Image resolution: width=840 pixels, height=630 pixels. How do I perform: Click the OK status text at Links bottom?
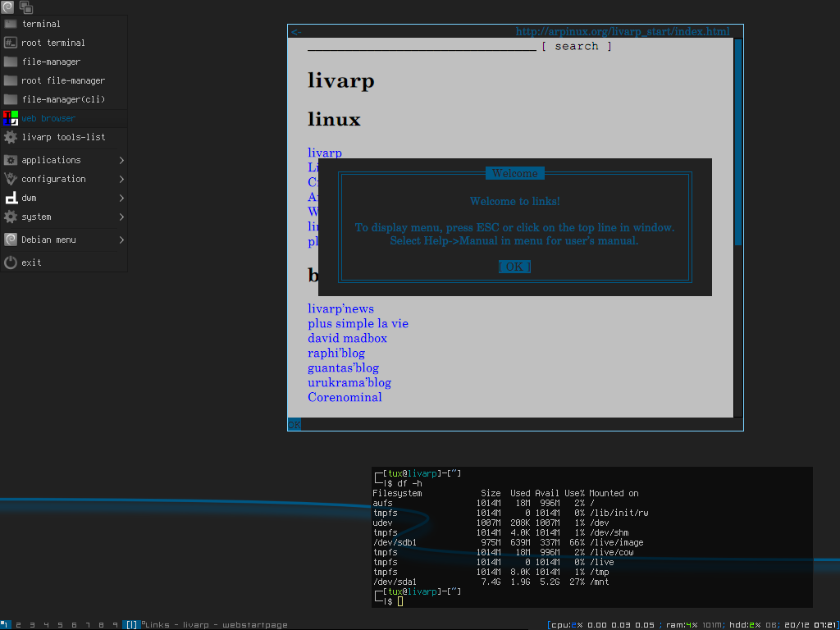[294, 425]
